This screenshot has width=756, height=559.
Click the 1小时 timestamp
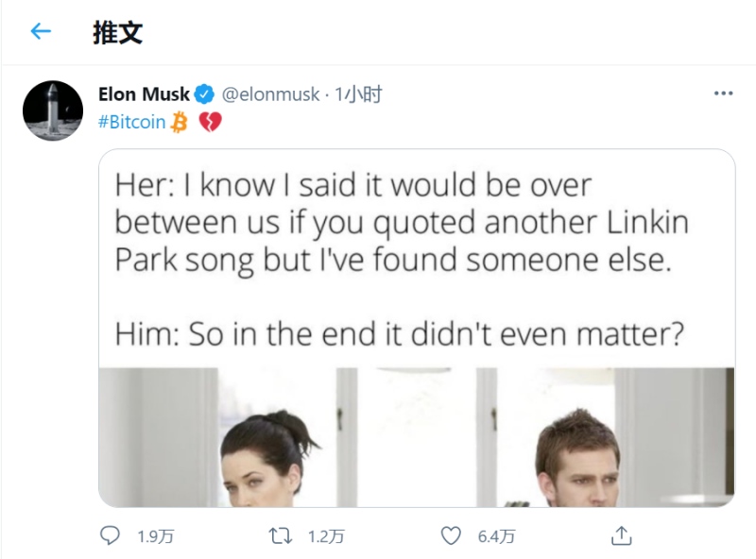(358, 94)
